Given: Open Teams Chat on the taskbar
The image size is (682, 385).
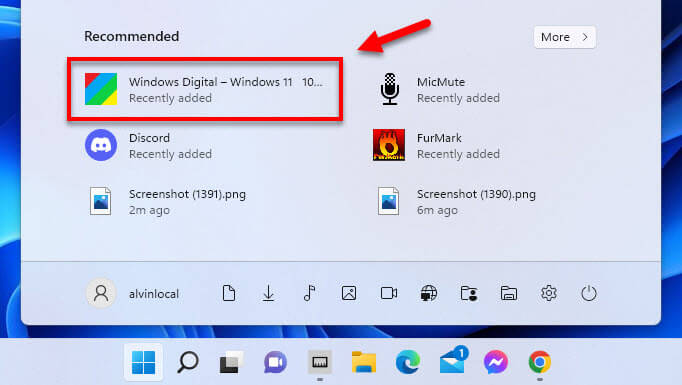Looking at the screenshot, I should (275, 362).
